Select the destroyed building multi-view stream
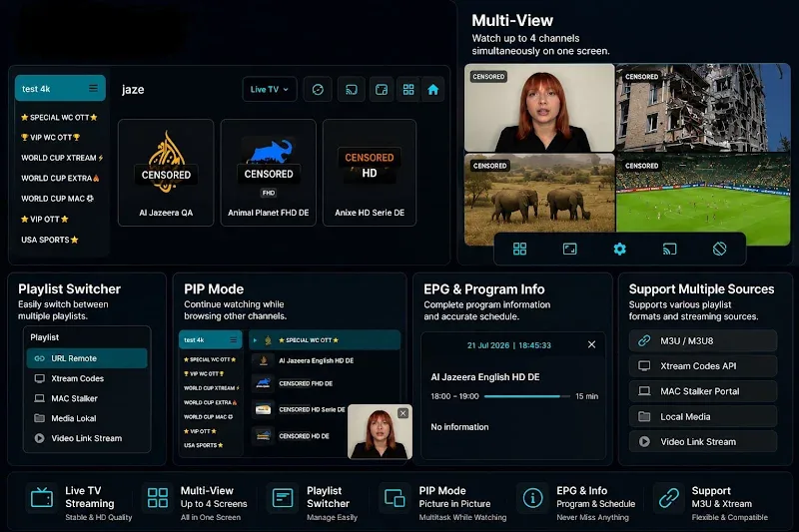Viewport: 799px width, 532px height. coord(703,108)
